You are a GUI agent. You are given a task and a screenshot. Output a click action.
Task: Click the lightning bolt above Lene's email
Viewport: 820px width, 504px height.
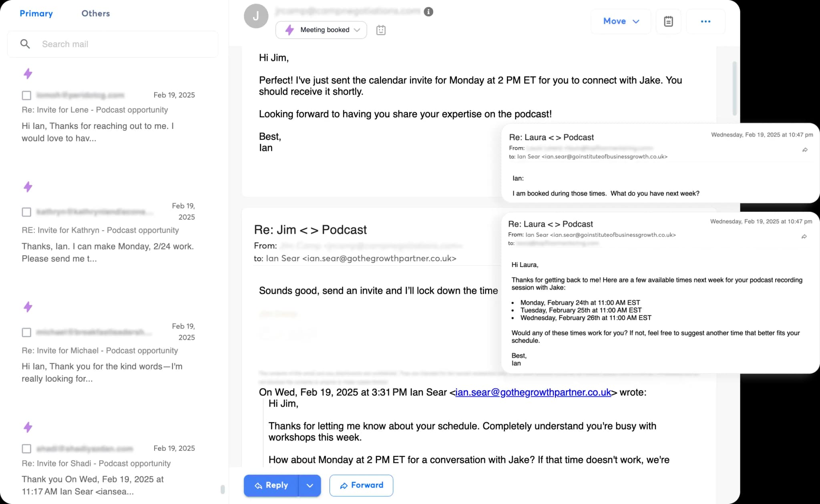point(28,74)
